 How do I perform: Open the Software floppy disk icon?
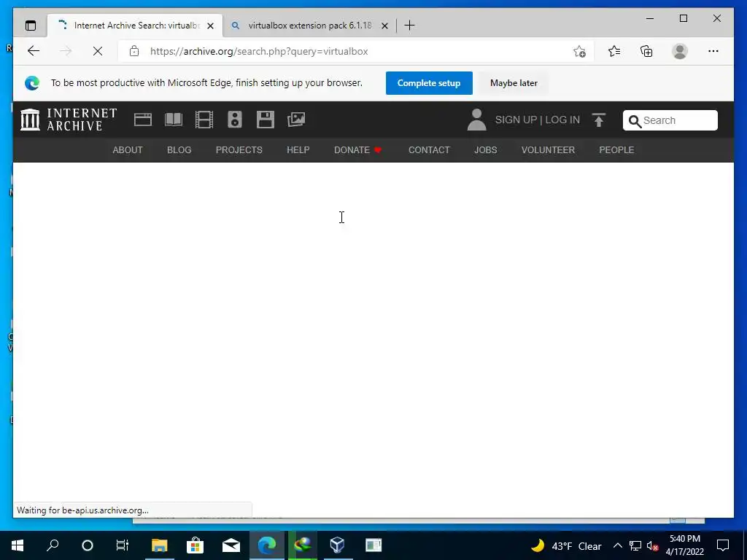coord(266,120)
